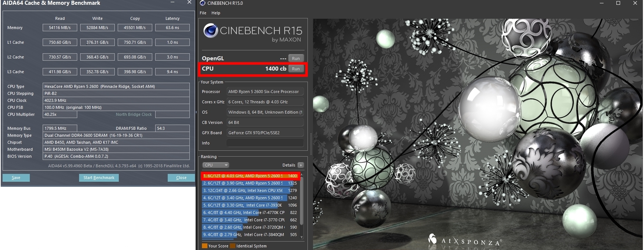Screen dimensions: 644x250
Task: Run the OpenGL benchmark
Action: tap(296, 58)
